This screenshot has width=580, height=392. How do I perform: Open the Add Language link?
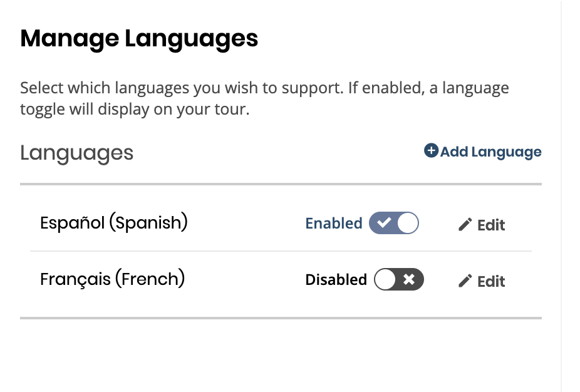(x=490, y=152)
